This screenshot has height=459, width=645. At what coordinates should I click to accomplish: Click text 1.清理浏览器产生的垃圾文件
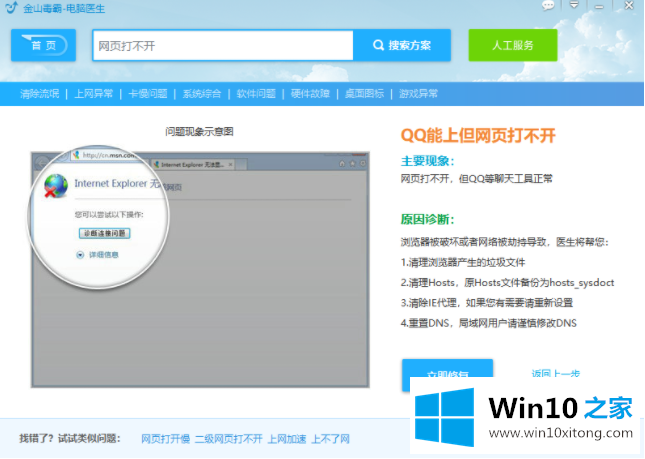[463, 262]
